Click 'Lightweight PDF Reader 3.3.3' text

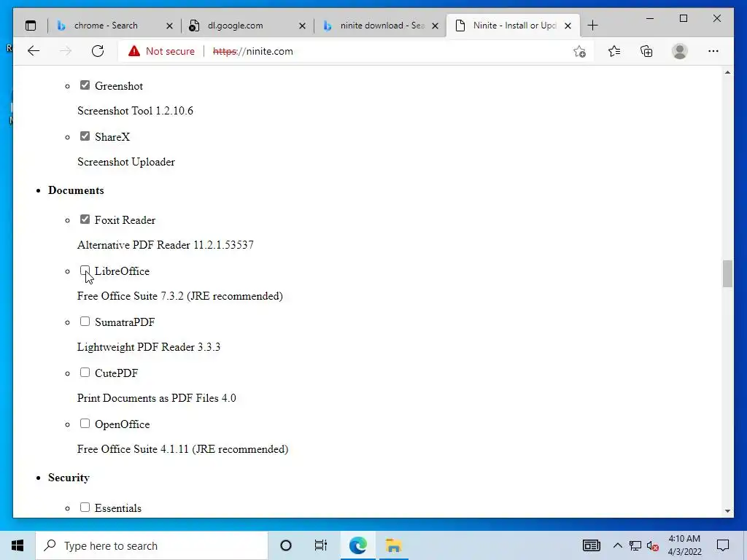pos(149,347)
